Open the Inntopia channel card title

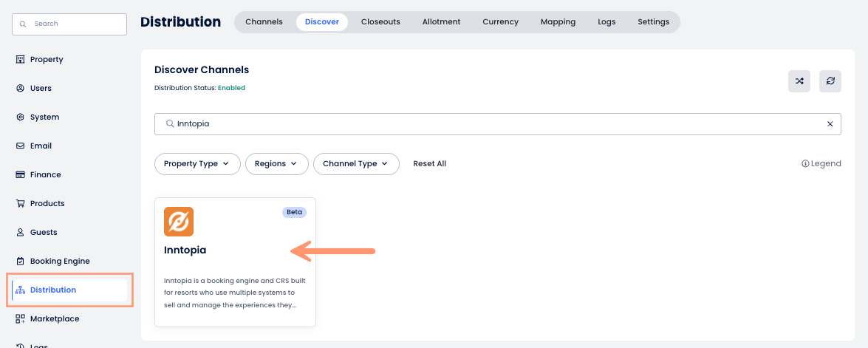tap(185, 250)
